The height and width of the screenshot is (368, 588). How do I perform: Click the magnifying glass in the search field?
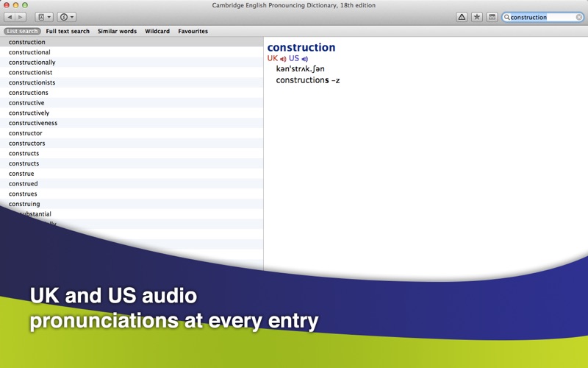[x=507, y=17]
